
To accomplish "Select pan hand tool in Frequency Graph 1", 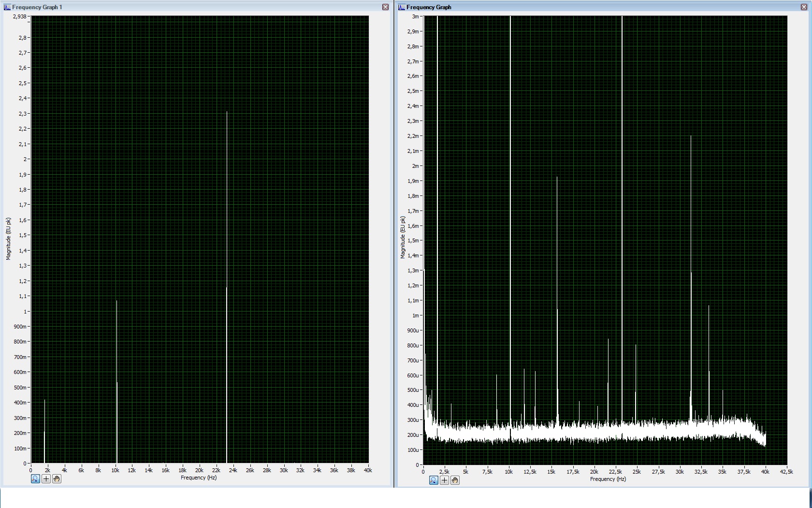I will tap(57, 478).
